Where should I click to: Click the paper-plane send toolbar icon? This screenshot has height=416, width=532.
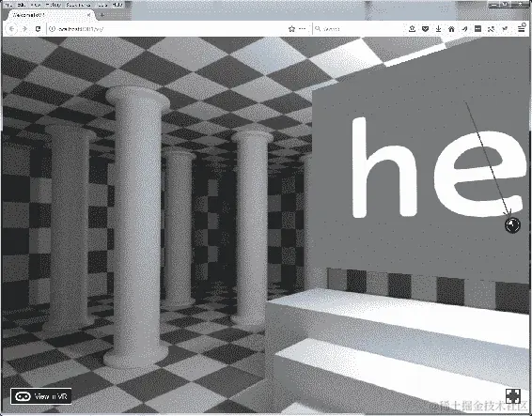tap(464, 29)
